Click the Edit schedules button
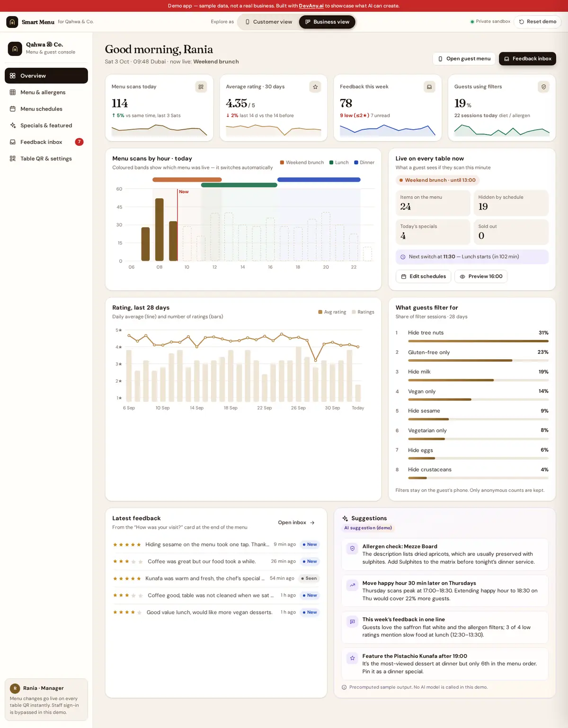Image resolution: width=568 pixels, height=728 pixels. pos(424,276)
